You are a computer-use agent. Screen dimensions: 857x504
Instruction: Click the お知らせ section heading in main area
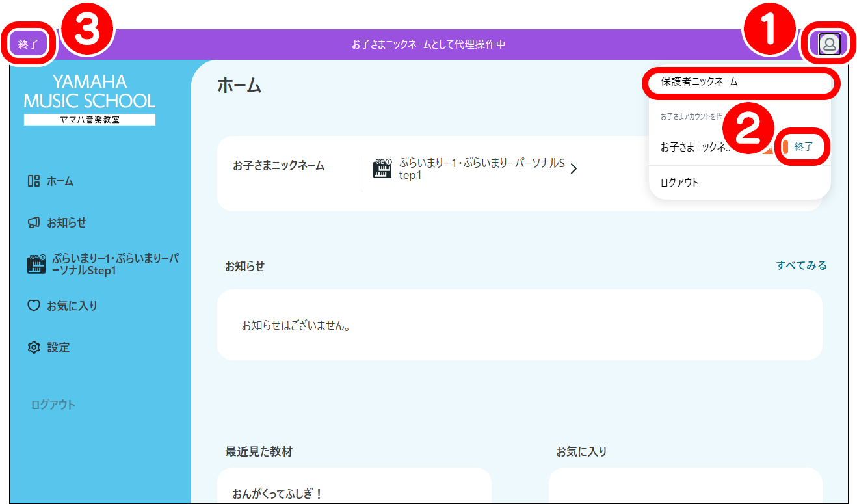click(244, 266)
